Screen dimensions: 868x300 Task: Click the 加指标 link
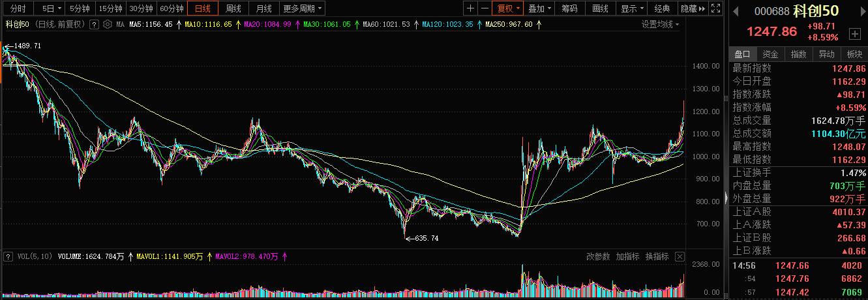coord(627,256)
